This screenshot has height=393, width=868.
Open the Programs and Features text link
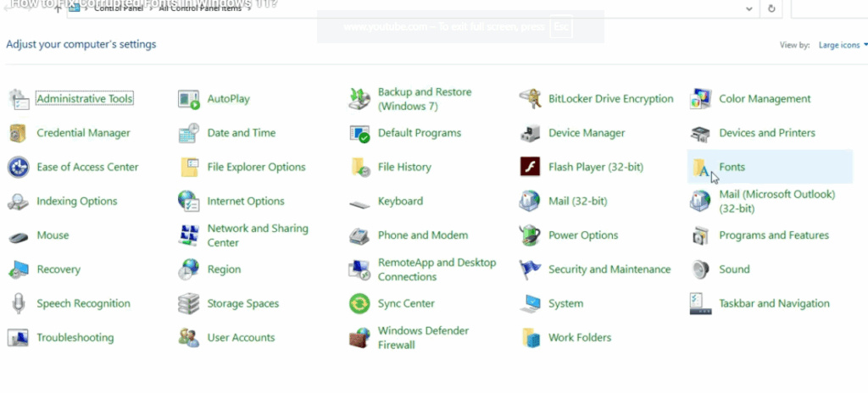pos(774,235)
